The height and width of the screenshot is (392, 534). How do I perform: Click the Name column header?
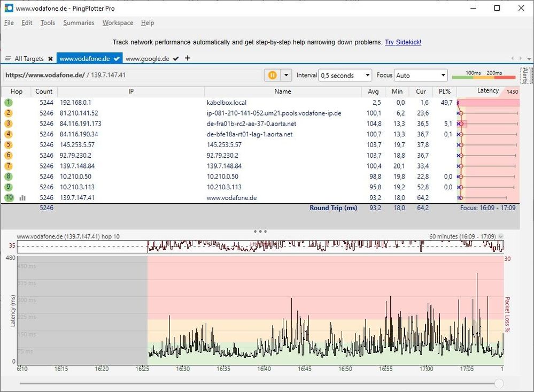(x=283, y=91)
